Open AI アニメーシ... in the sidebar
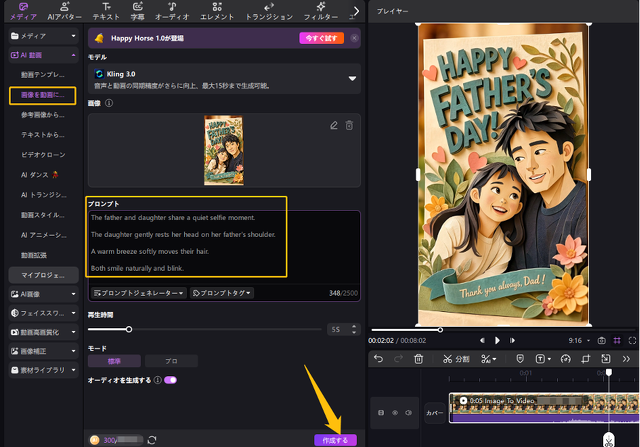 point(43,235)
